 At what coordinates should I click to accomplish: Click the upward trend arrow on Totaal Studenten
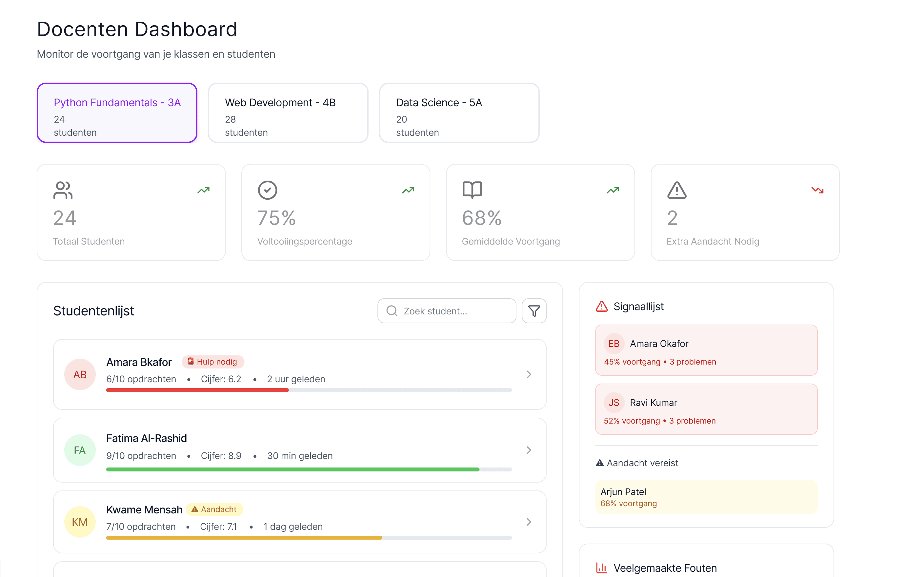(203, 190)
